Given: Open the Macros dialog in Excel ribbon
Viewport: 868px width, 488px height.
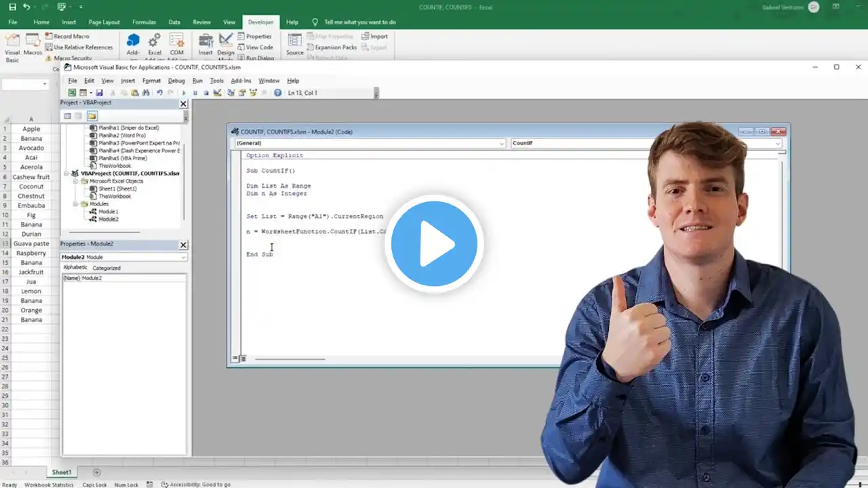Looking at the screenshot, I should (33, 43).
